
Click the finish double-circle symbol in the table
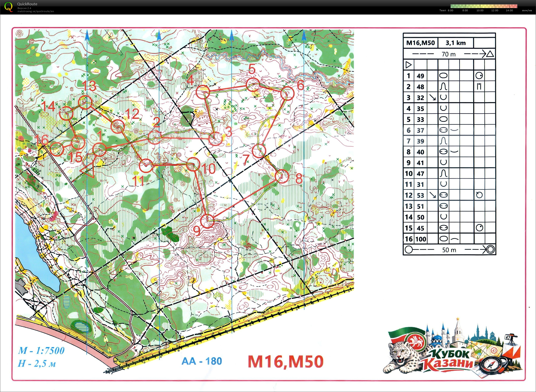(490, 250)
